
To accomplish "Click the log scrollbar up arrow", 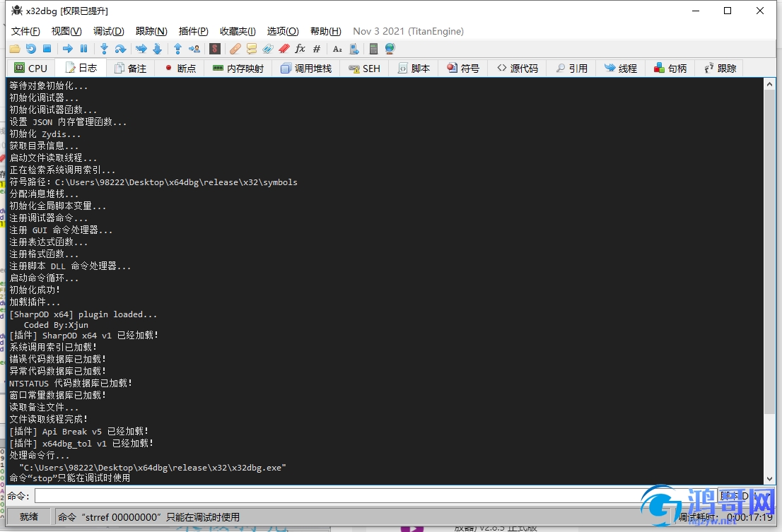I will (x=769, y=84).
